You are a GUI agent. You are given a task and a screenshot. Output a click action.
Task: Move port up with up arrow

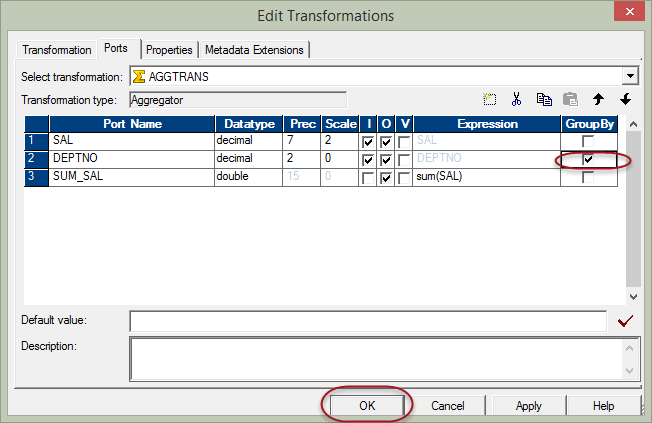[x=598, y=99]
